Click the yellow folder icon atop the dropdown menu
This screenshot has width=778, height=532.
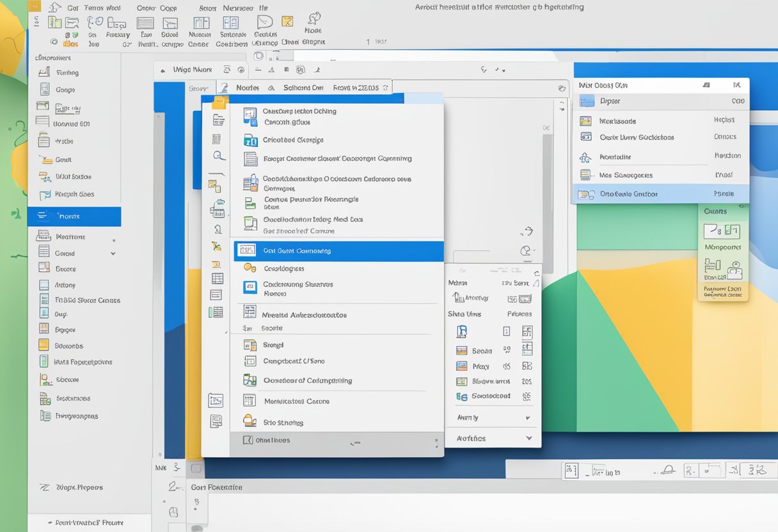tap(218, 100)
